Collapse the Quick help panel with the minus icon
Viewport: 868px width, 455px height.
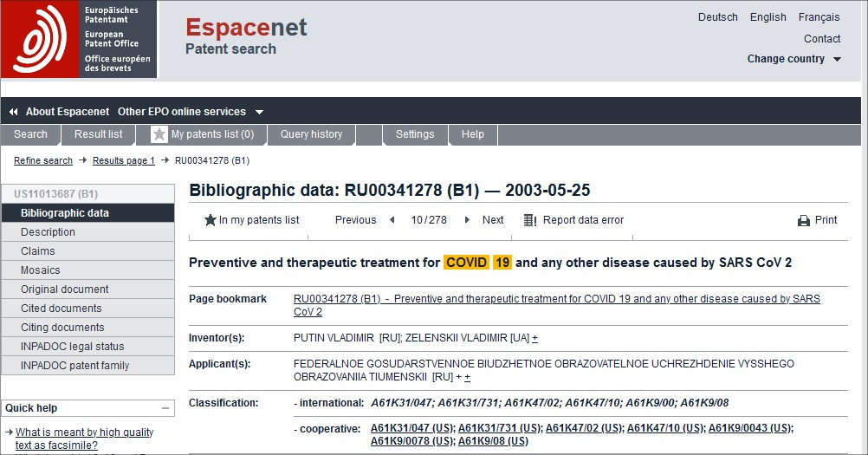[x=165, y=408]
